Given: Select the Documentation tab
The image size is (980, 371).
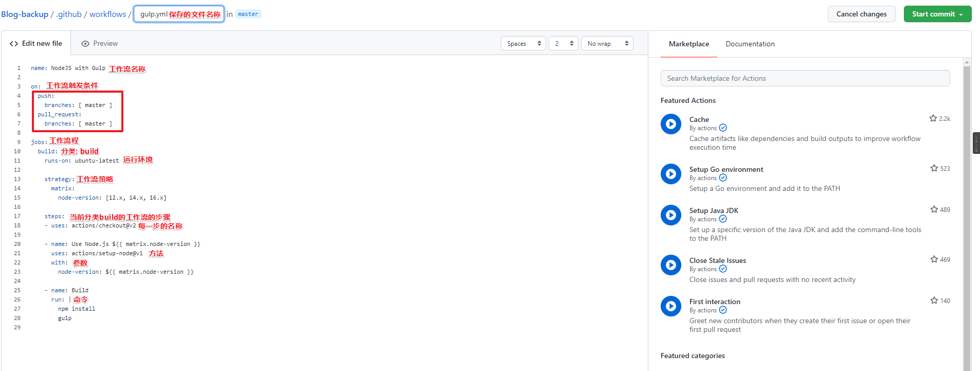Looking at the screenshot, I should click(x=750, y=44).
